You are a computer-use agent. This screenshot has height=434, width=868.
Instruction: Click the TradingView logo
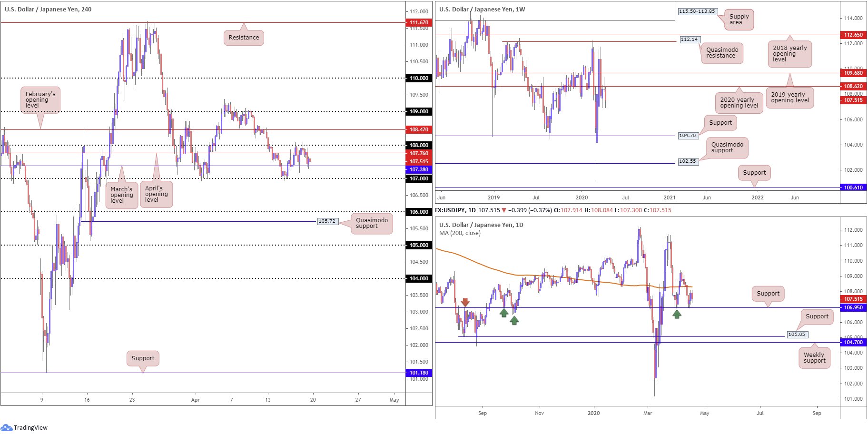tap(24, 427)
